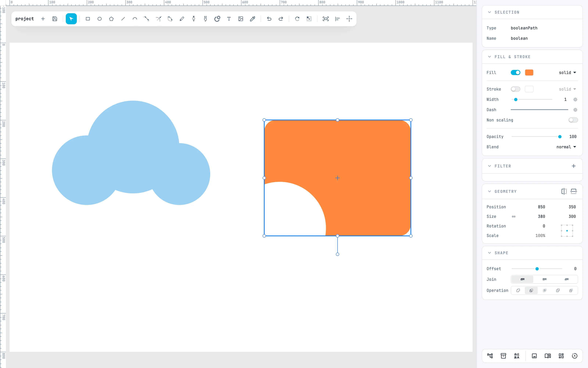Open Stroke width settings gear
588x368 pixels.
click(575, 100)
